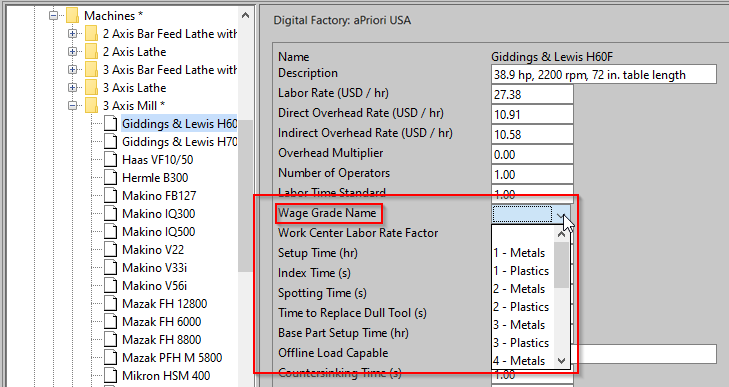729x387 pixels.
Task: Select Makino IQ500 machine
Action: 159,232
